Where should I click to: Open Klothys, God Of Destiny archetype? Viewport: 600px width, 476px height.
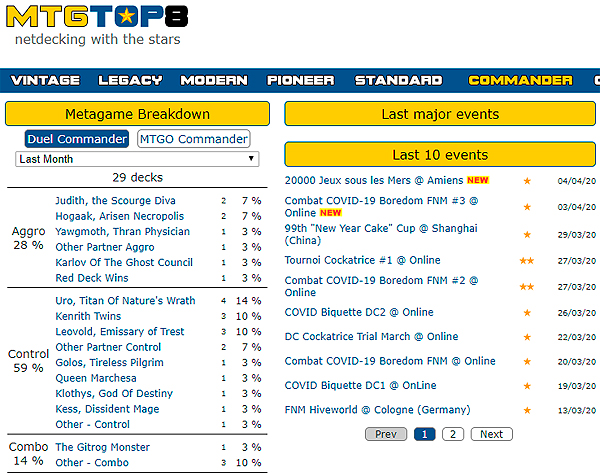click(x=114, y=393)
